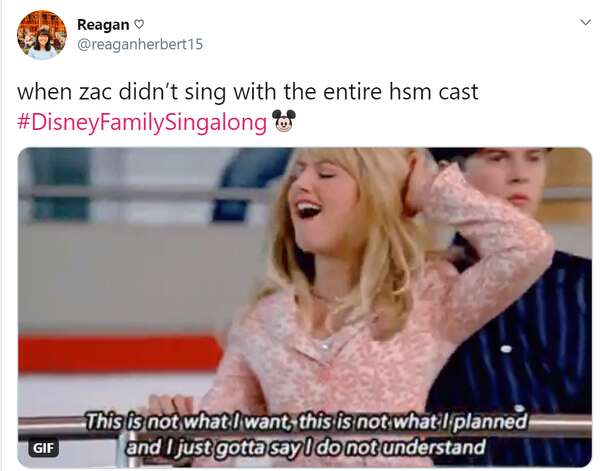Click the heart symbol beside Reagan's name
The width and height of the screenshot is (608, 471).
(139, 24)
